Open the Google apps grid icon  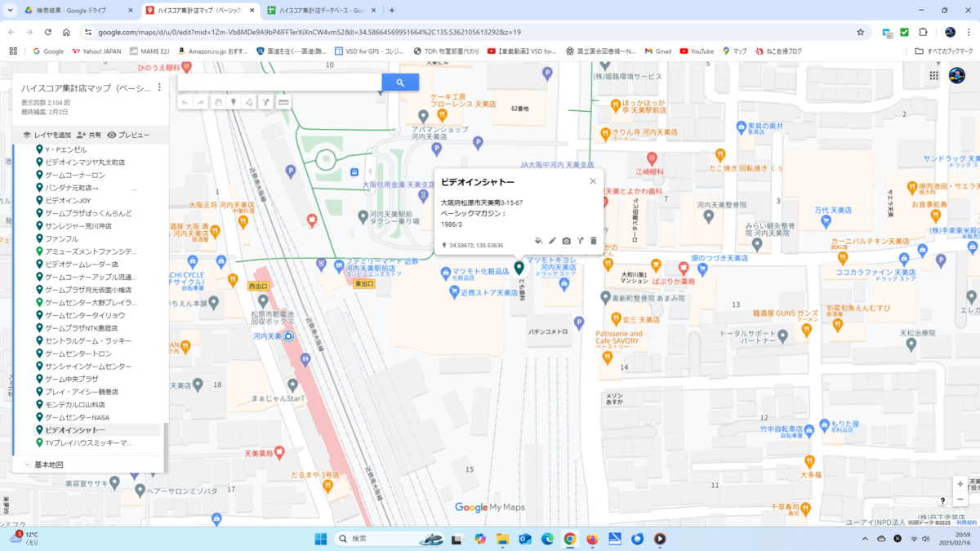934,75
